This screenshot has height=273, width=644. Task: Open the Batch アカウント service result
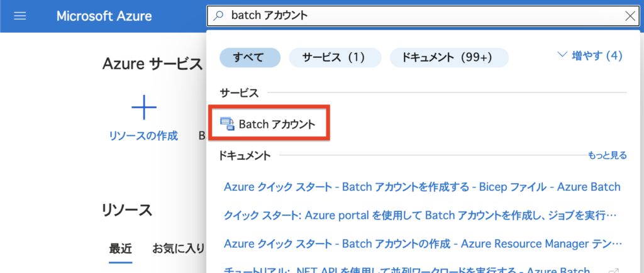tap(269, 124)
